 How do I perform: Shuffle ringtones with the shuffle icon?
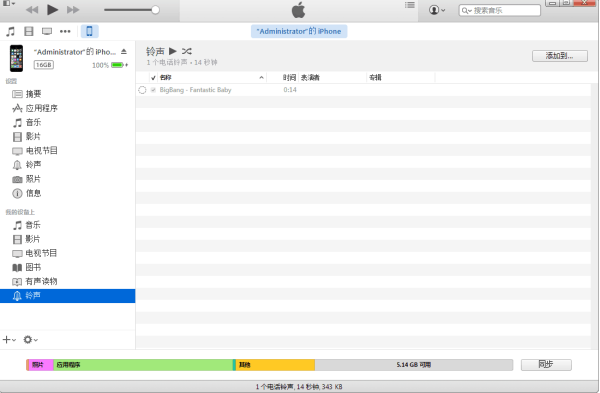pos(187,51)
